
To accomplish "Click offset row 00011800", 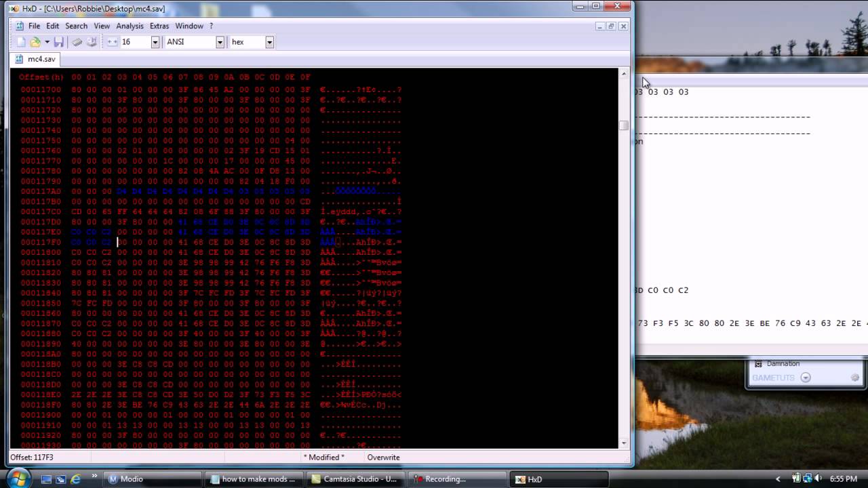I will pyautogui.click(x=210, y=252).
